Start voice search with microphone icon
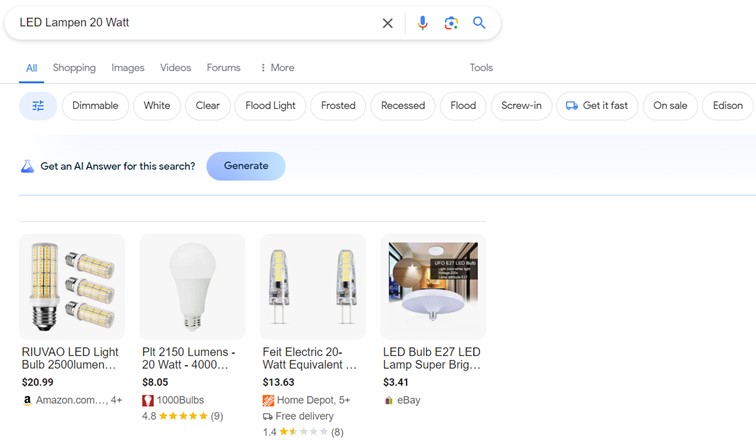This screenshot has width=756, height=446. click(422, 23)
